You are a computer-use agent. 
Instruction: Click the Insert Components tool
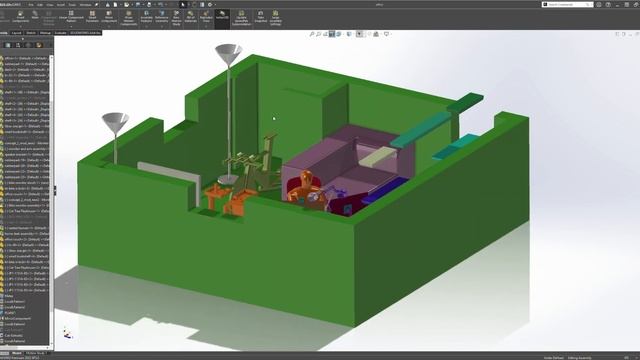coord(20,17)
